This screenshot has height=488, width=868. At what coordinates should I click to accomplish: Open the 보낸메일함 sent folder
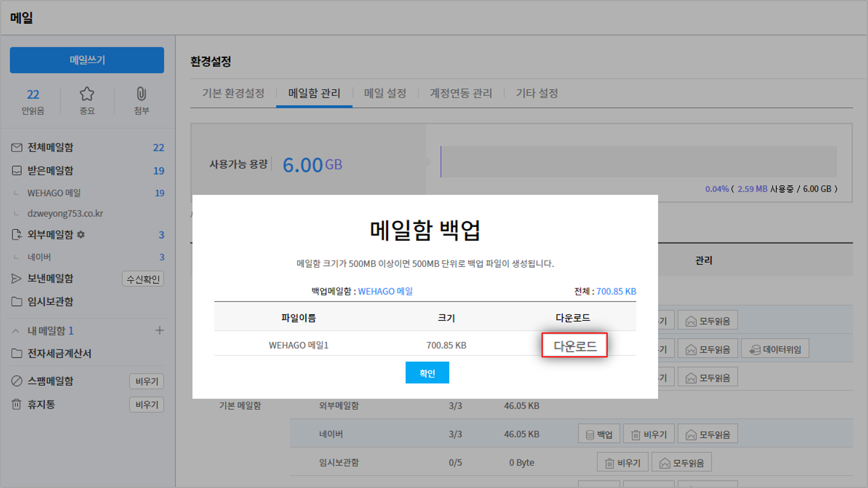coord(50,279)
